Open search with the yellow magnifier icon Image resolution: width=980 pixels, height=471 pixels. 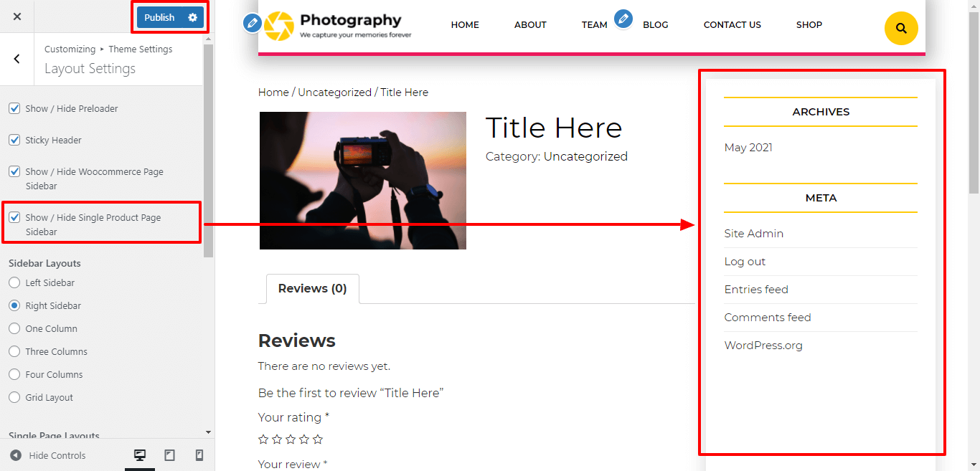(x=901, y=29)
